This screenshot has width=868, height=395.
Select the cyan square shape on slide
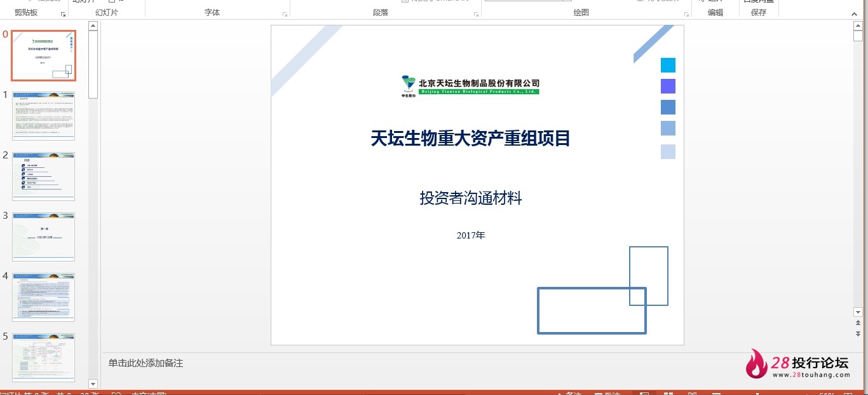click(x=668, y=65)
